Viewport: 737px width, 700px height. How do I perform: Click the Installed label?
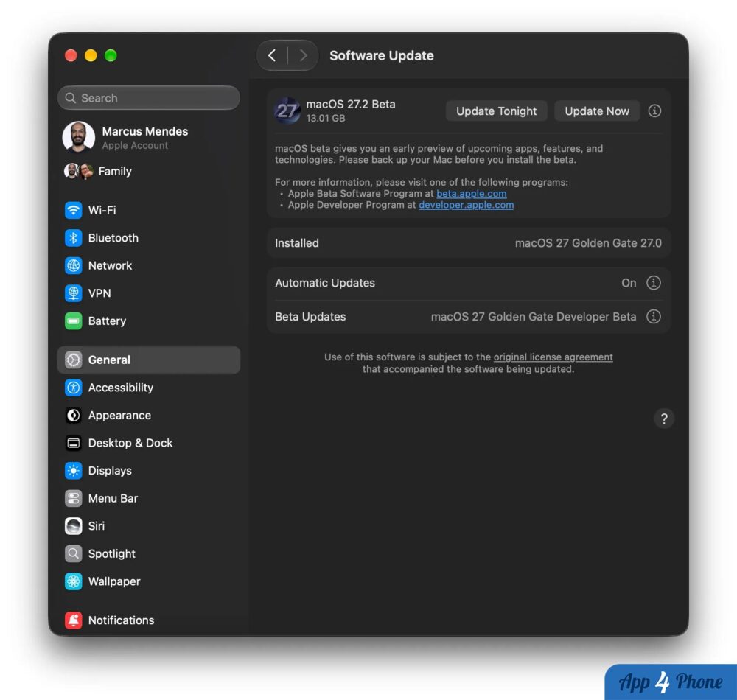coord(296,243)
